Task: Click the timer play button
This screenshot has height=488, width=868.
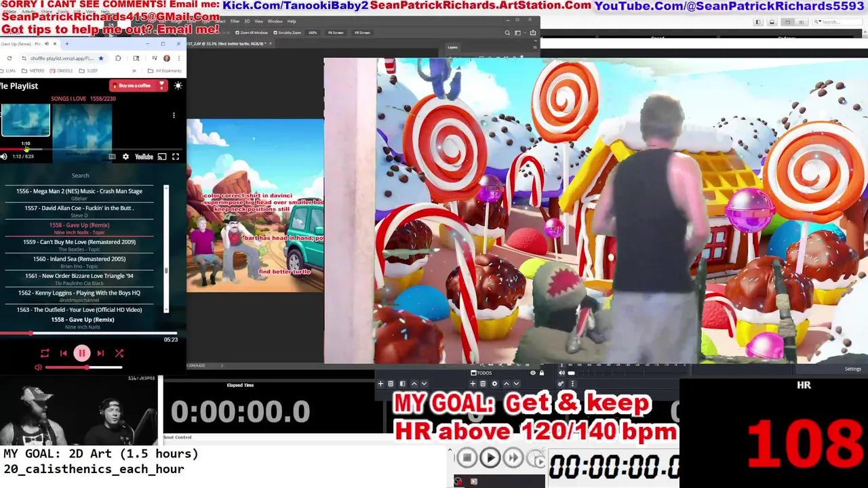Action: click(x=490, y=458)
